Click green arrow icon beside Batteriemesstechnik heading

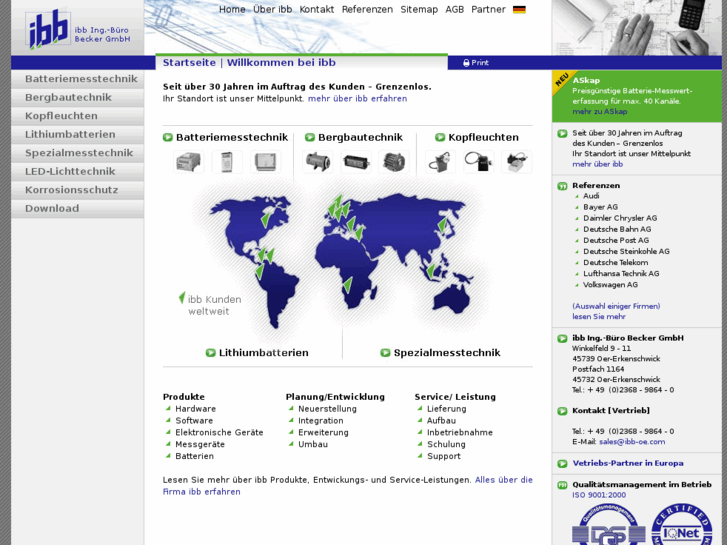point(168,137)
